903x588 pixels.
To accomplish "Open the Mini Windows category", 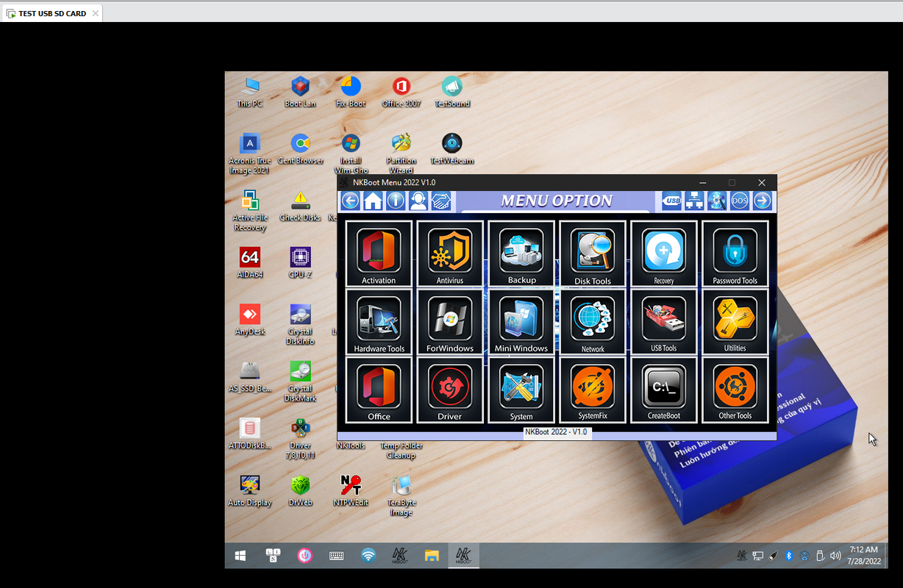I will (521, 322).
